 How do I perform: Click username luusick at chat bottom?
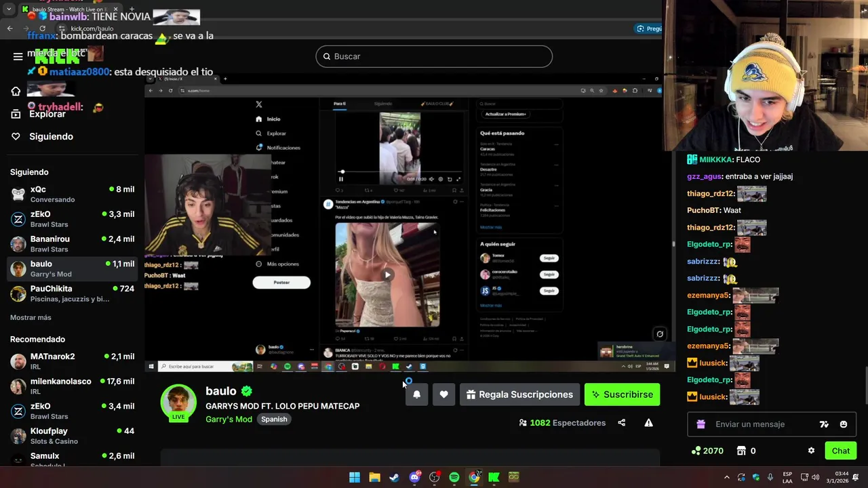pyautogui.click(x=713, y=396)
